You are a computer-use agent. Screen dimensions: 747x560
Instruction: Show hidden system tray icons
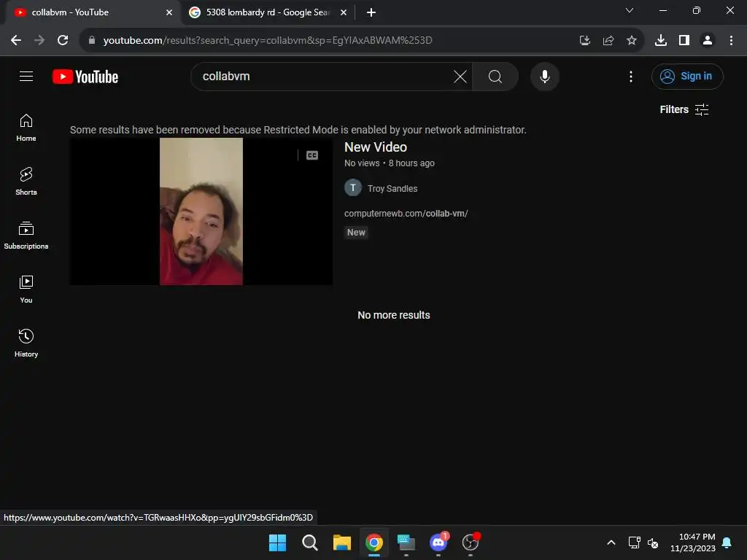click(611, 542)
